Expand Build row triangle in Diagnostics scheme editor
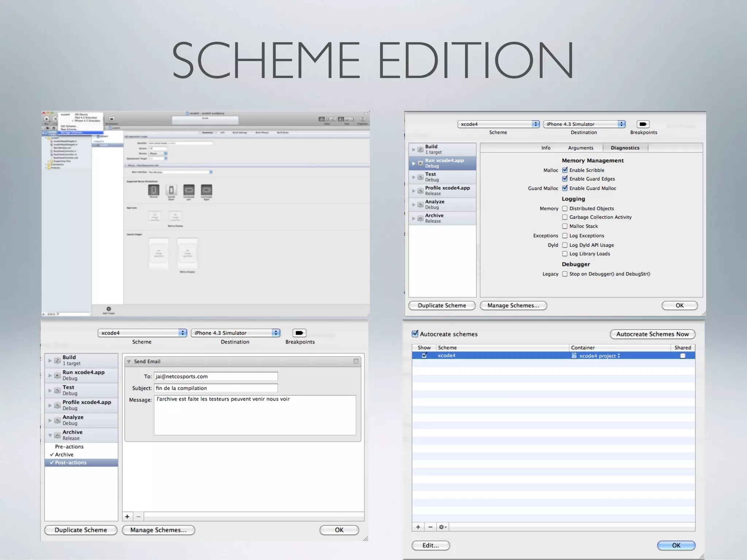The image size is (747, 560). [414, 149]
